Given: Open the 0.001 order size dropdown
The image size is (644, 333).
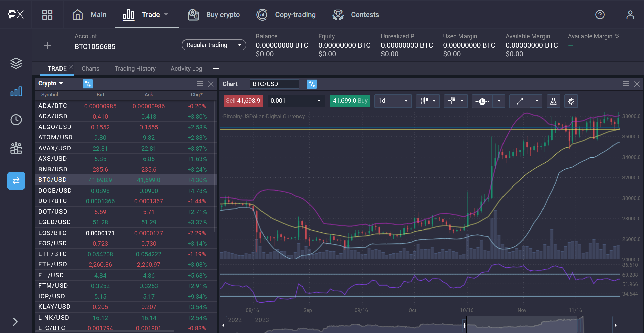Looking at the screenshot, I should [x=296, y=101].
